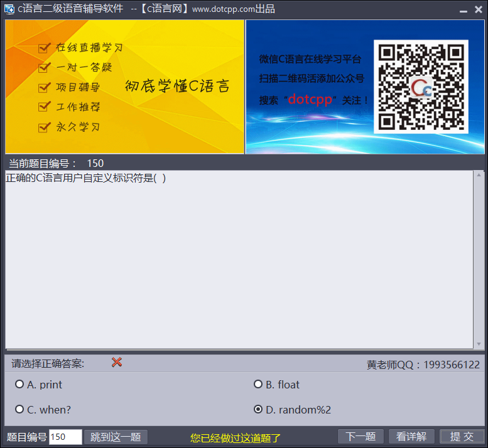Image resolution: width=488 pixels, height=448 pixels.
Task: Minimize the window from title bar
Action: tap(462, 10)
